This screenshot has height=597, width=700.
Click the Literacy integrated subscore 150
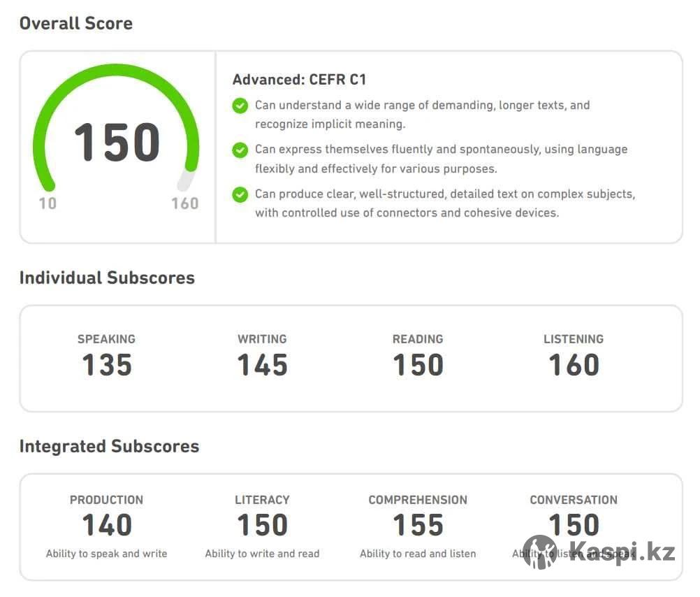tap(262, 525)
